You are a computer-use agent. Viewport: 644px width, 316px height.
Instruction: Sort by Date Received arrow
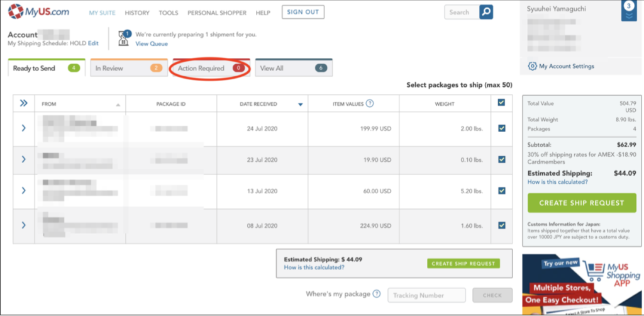pyautogui.click(x=300, y=104)
